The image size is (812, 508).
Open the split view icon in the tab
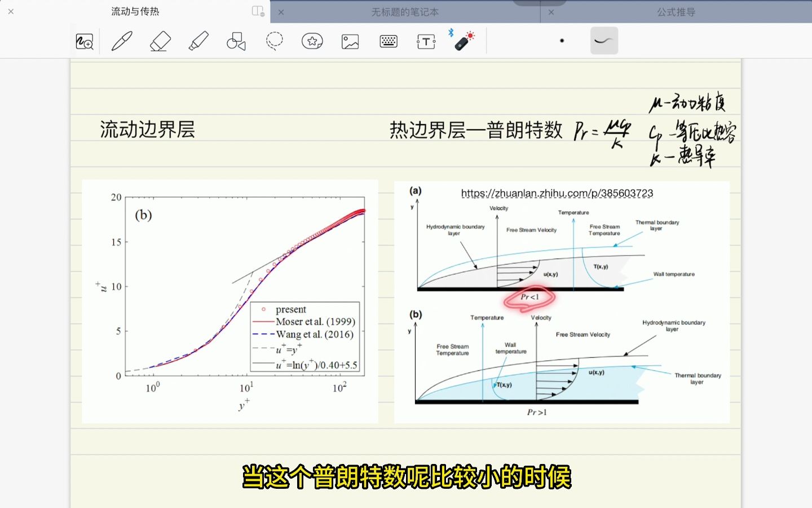point(258,11)
